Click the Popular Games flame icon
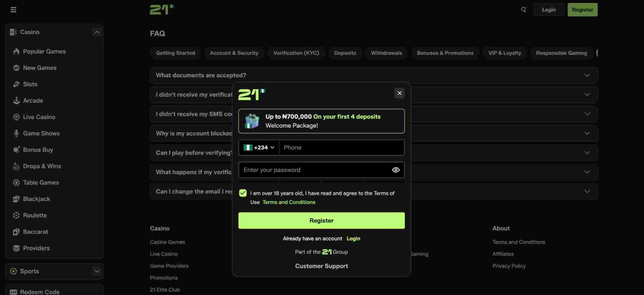The width and height of the screenshot is (644, 295). [x=16, y=52]
